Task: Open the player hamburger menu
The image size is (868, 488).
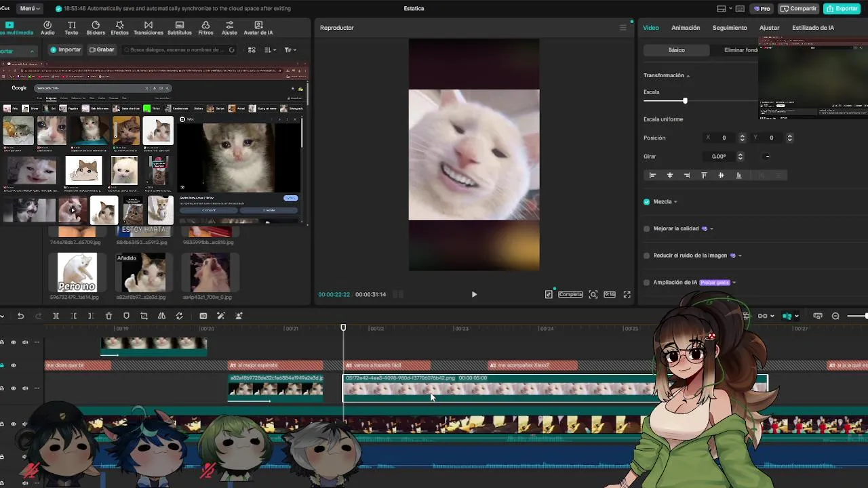Action: (623, 28)
